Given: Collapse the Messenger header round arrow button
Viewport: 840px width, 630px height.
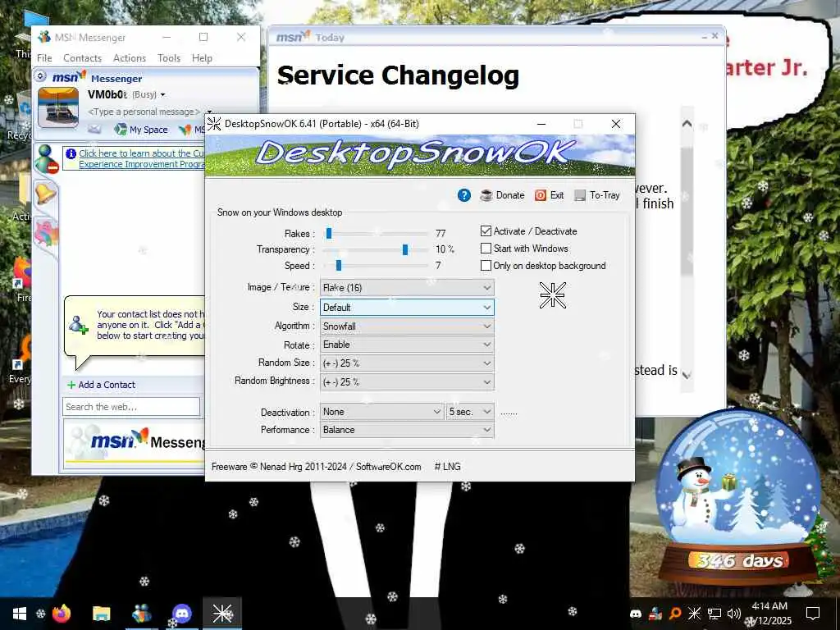Looking at the screenshot, I should click(x=39, y=76).
